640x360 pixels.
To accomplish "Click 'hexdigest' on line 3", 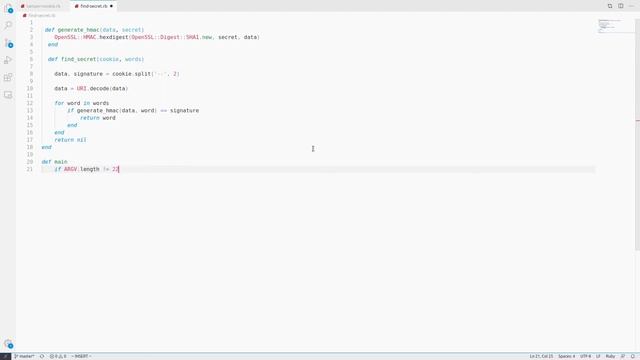I will pyautogui.click(x=114, y=37).
